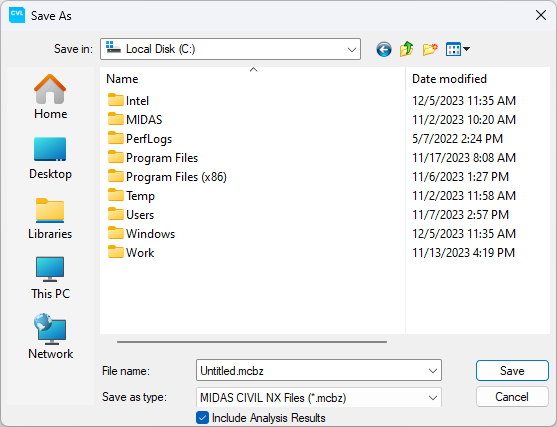Open This PC in the sidebar
Screen dimensions: 557x427
pyautogui.click(x=50, y=278)
